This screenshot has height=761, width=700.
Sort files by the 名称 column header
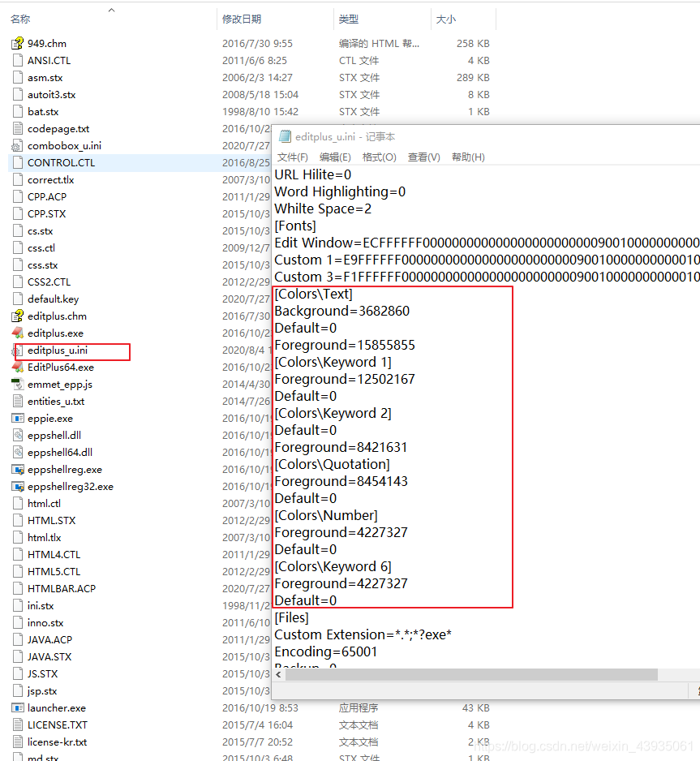click(20, 19)
